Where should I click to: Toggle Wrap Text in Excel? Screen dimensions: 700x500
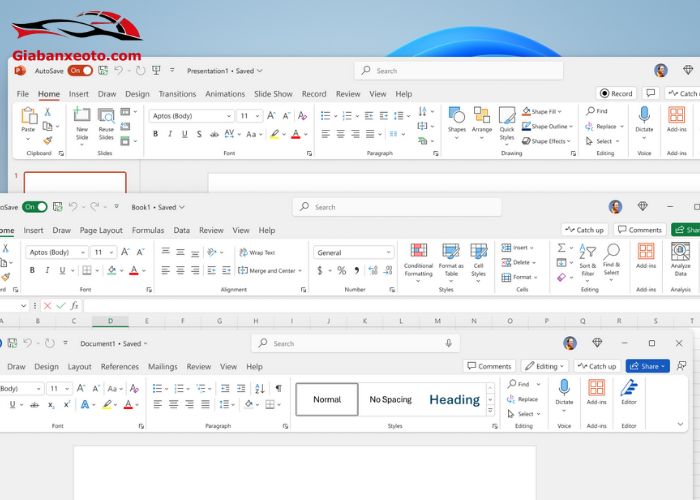tap(257, 252)
